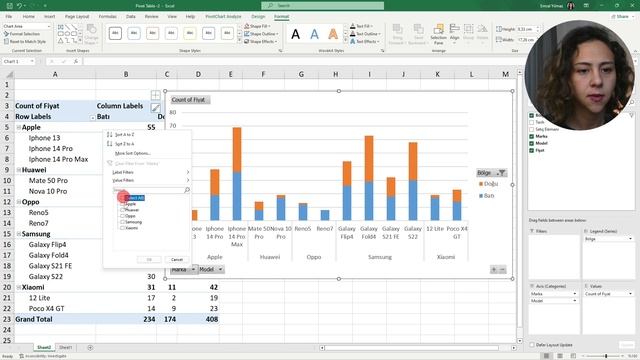The width and height of the screenshot is (640, 360).
Task: Open the Marka field button dropdown on the chart
Action: [193, 269]
